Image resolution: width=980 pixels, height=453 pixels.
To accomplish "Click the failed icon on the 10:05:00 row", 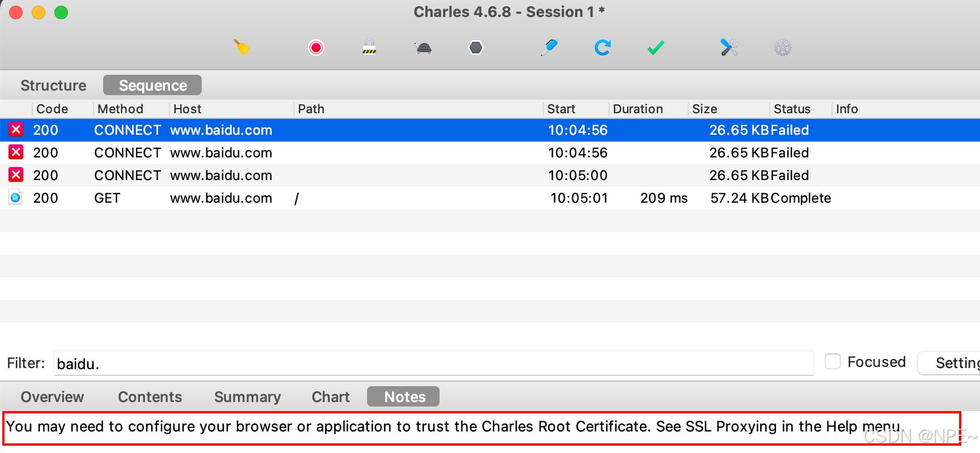I will 16,175.
